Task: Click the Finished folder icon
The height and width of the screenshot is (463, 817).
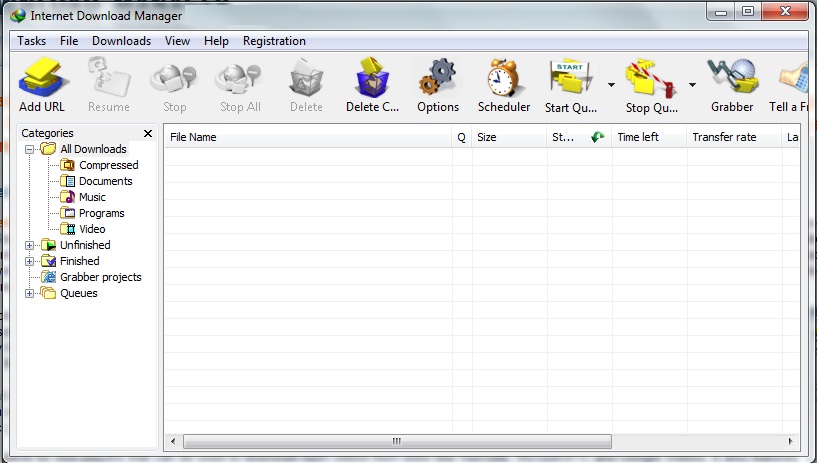Action: (48, 261)
